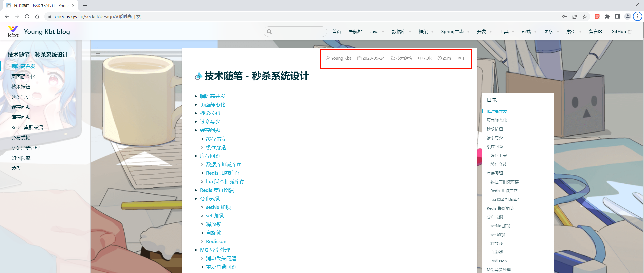
Task: Jump to Redis 扣减库存 in 目录 panel
Action: (504, 191)
